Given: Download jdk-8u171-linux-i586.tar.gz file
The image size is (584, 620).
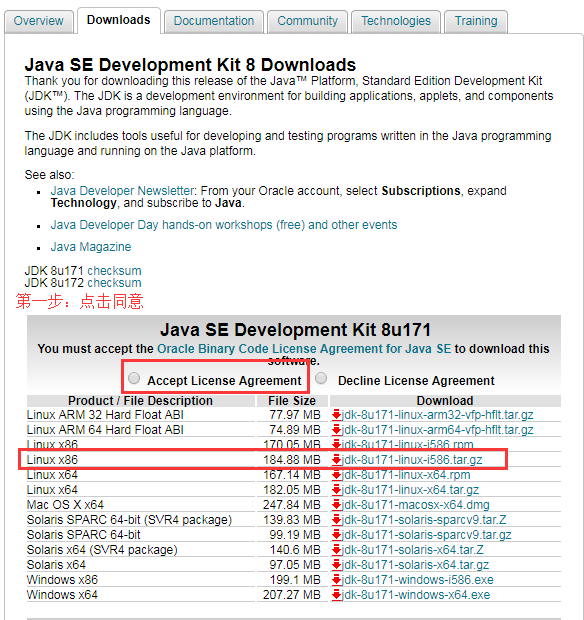Looking at the screenshot, I should 412,460.
